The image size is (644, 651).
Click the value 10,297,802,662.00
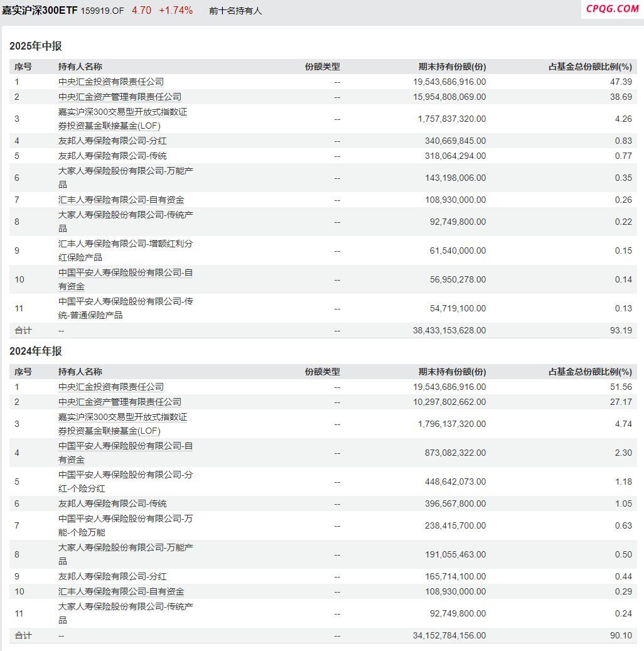449,402
